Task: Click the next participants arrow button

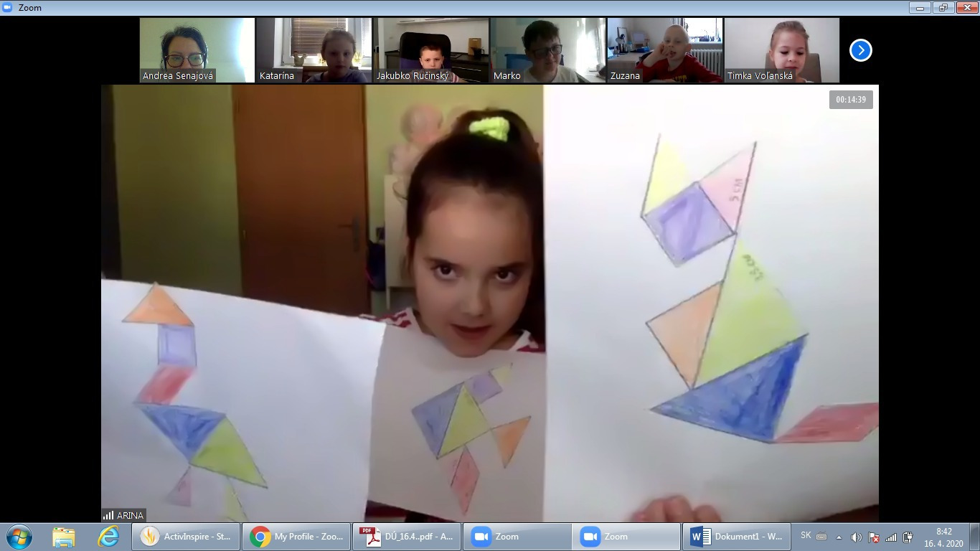Action: click(860, 50)
